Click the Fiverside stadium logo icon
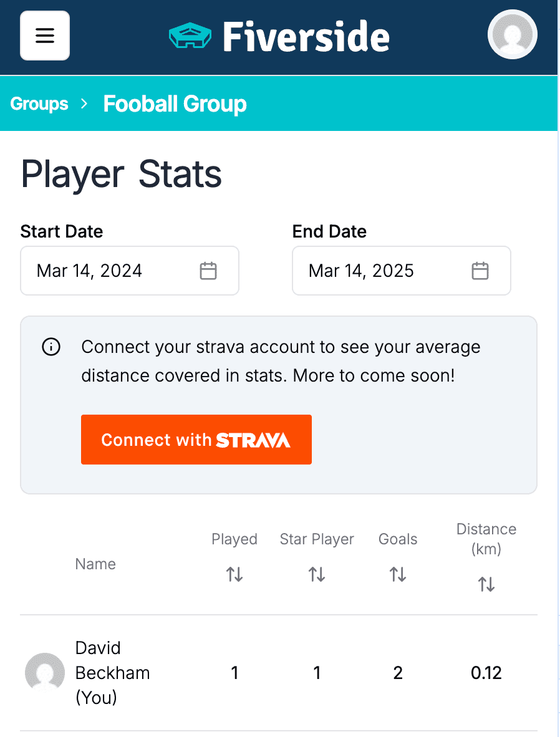Viewport: 560px width, 737px height. (190, 36)
